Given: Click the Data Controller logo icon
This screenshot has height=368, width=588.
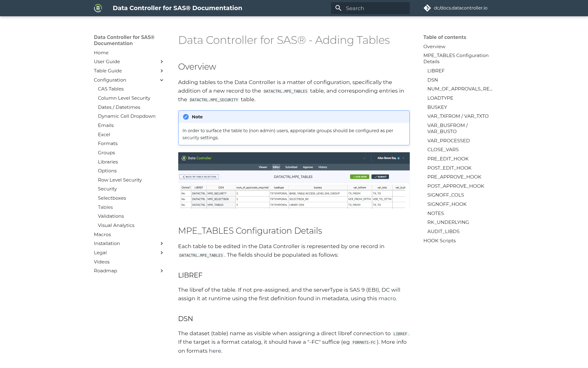Looking at the screenshot, I should coord(98,8).
